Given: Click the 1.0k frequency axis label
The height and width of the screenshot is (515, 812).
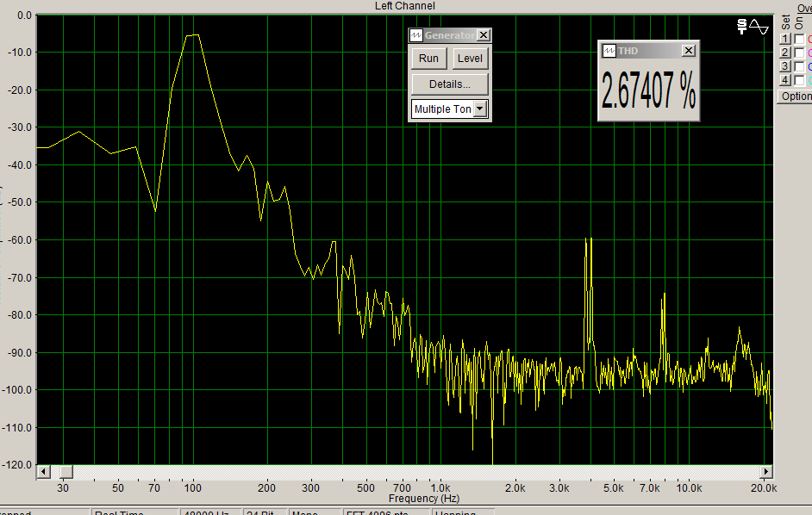Looking at the screenshot, I should click(x=440, y=487).
